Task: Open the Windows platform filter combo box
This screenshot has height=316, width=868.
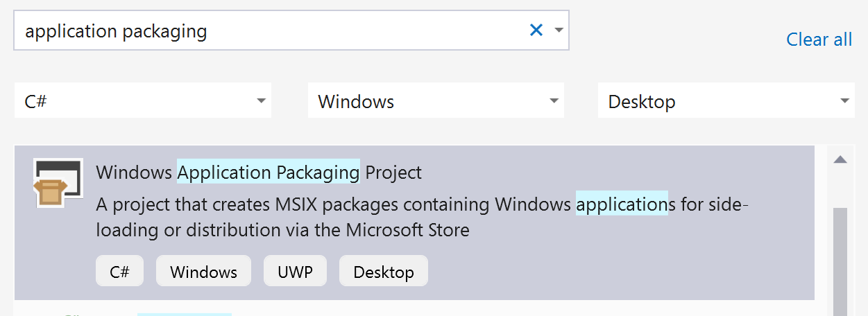Action: coord(436,101)
